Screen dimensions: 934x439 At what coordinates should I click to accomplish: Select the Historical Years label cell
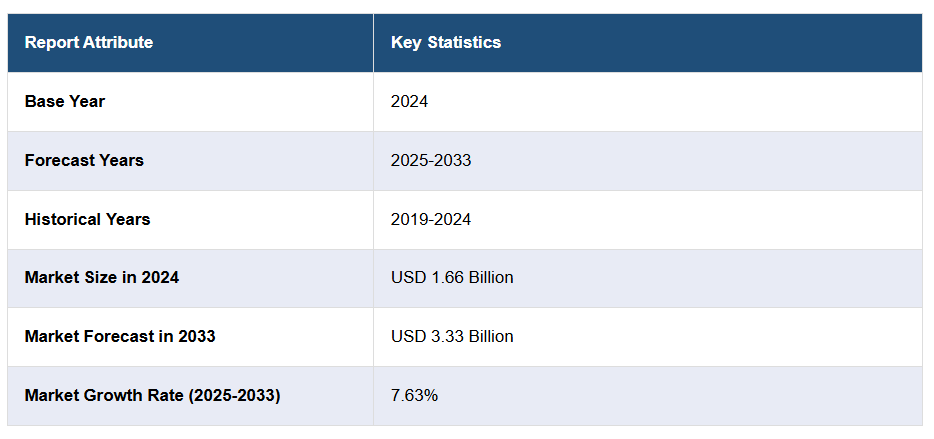tap(87, 219)
